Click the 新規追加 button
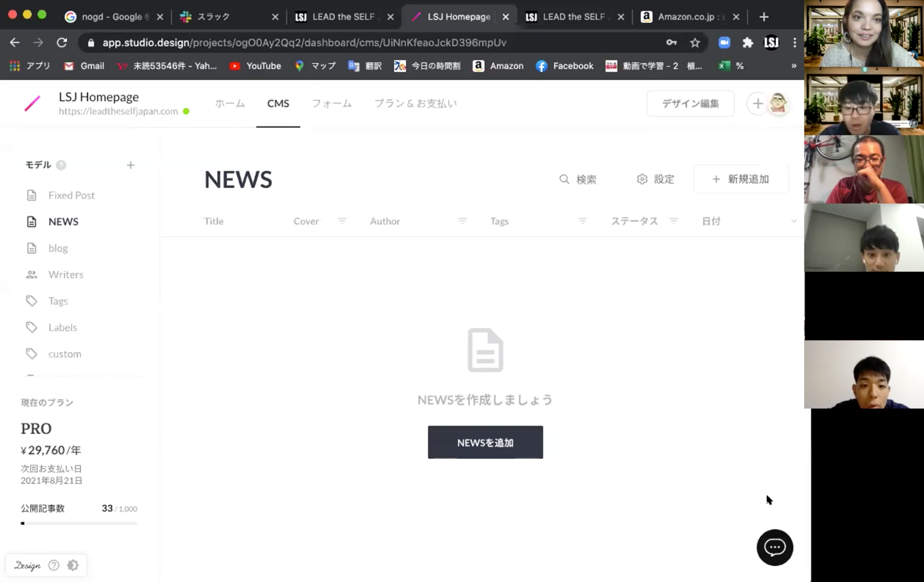The image size is (924, 582). coord(741,179)
